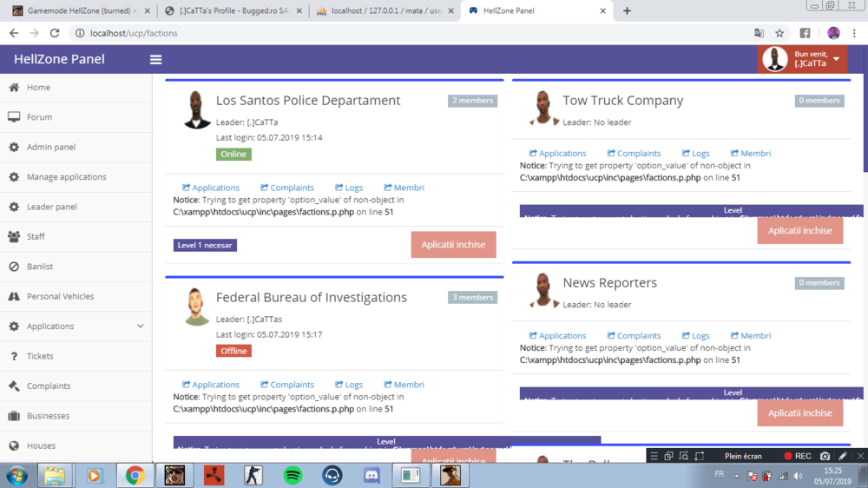The width and height of the screenshot is (868, 488).
Task: Click the Complaints gavel icon
Action: tap(14, 386)
